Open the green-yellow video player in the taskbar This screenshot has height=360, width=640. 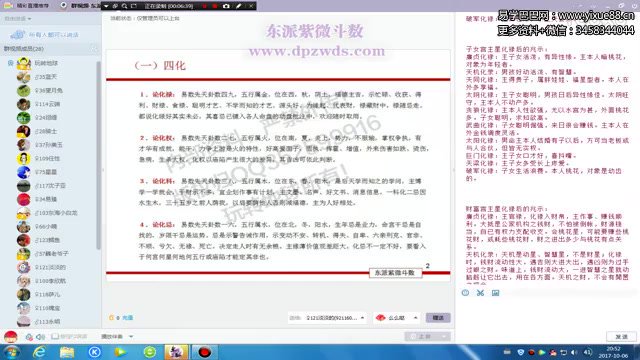(x=121, y=352)
